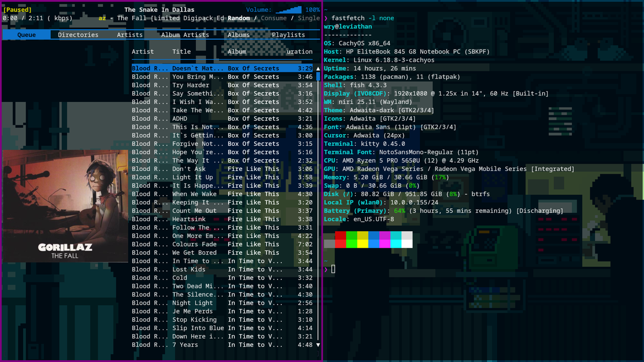Click the scroll down arrow in queue list
The width and height of the screenshot is (644, 362).
[318, 345]
